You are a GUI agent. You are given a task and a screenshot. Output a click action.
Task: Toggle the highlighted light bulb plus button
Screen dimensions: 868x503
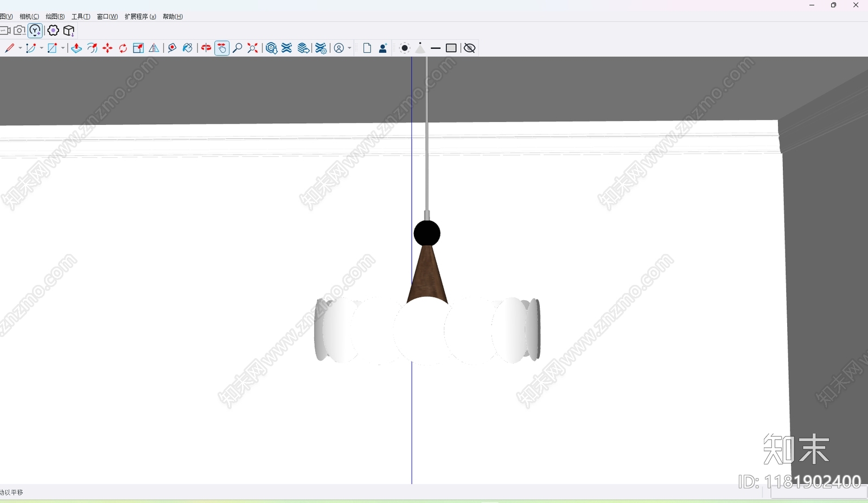(x=35, y=30)
